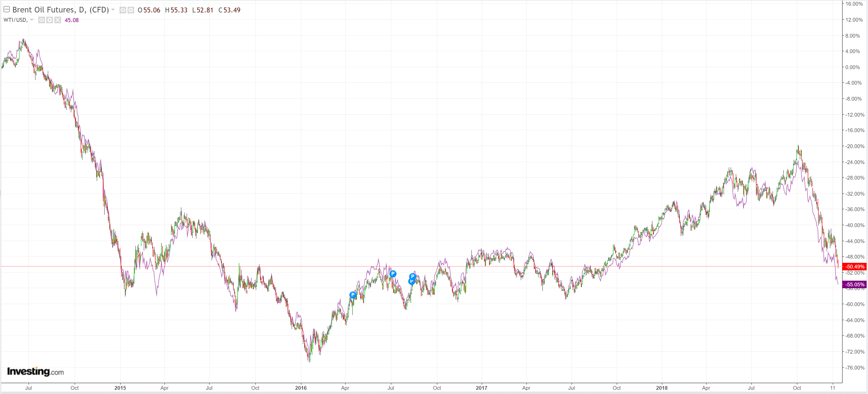Collapse the legend with the minus box

(6, 9)
